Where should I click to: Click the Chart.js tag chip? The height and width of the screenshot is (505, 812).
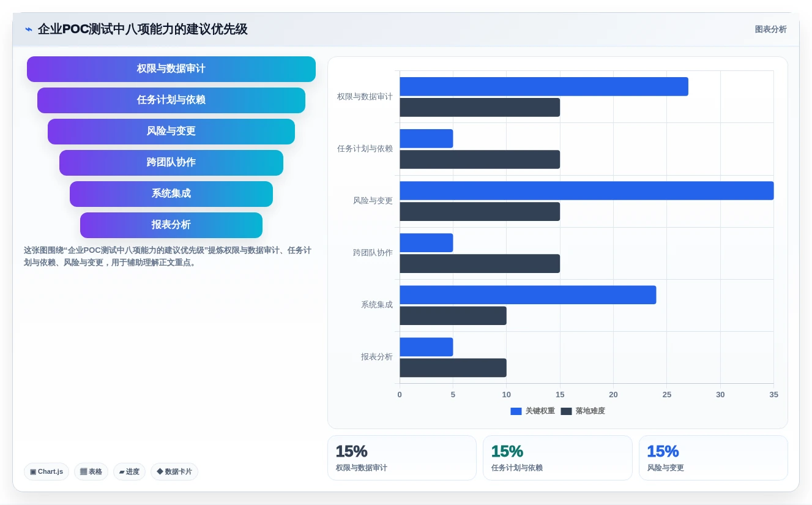point(47,472)
